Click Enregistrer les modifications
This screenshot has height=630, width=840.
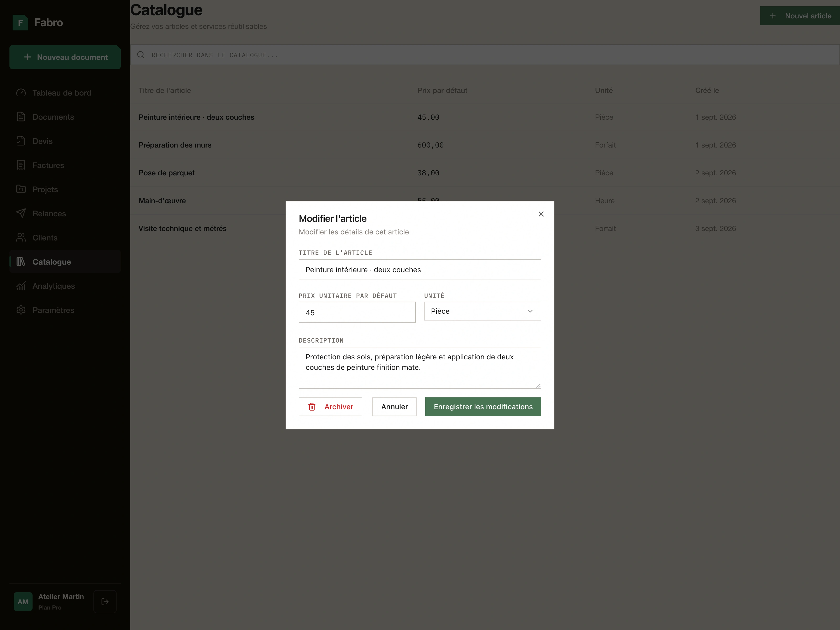pyautogui.click(x=483, y=407)
